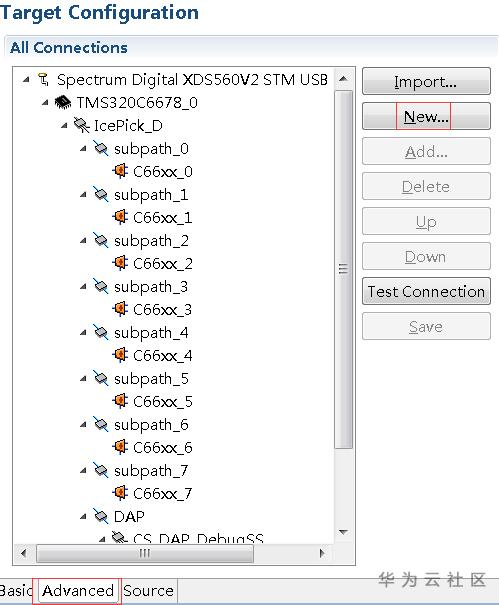Image resolution: width=499 pixels, height=605 pixels.
Task: Switch to the Advanced tab
Action: 77,591
